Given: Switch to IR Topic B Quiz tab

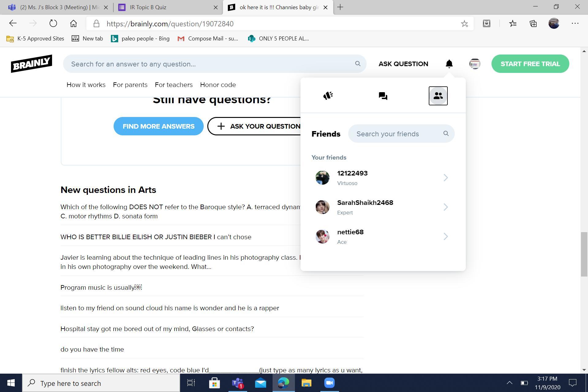Looking at the screenshot, I should click(x=148, y=7).
